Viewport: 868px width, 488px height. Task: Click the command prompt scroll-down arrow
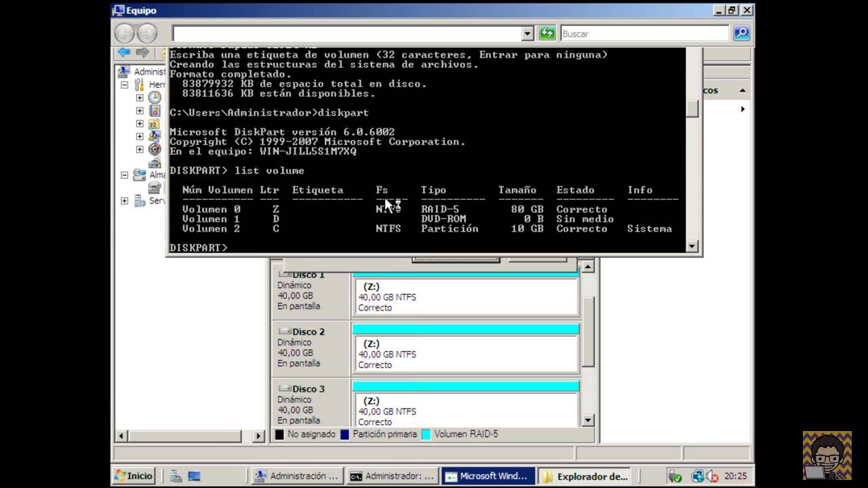click(x=692, y=247)
